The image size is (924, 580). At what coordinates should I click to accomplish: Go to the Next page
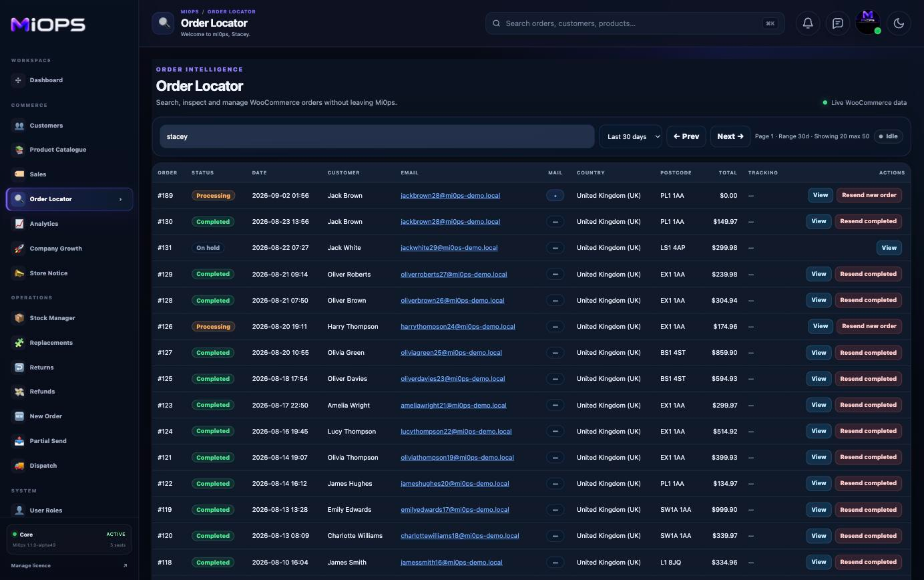pyautogui.click(x=730, y=136)
